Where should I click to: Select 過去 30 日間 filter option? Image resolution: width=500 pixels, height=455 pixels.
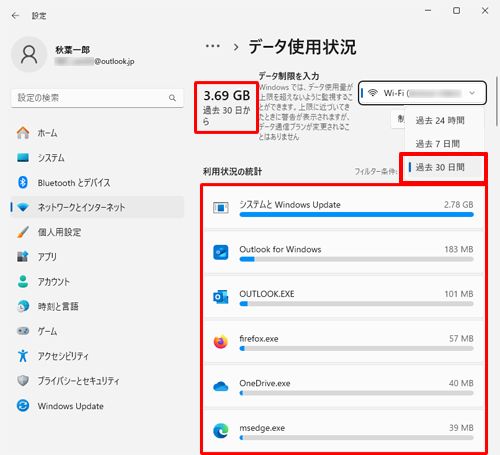point(444,167)
